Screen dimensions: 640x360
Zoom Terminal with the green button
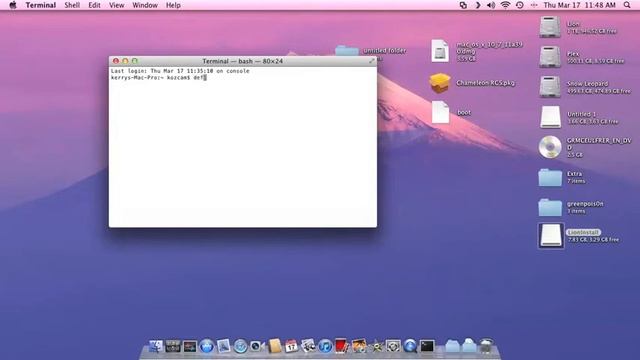(x=135, y=61)
